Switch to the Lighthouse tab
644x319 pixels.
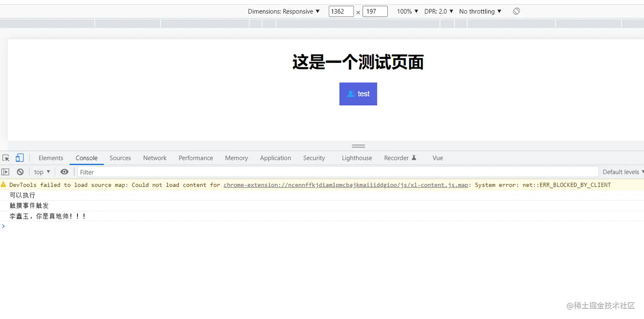(356, 158)
